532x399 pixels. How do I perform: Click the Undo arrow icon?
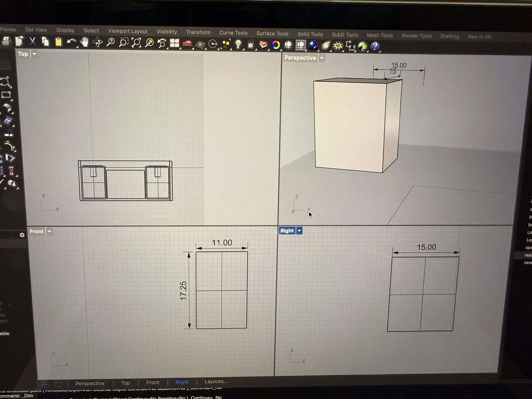71,42
